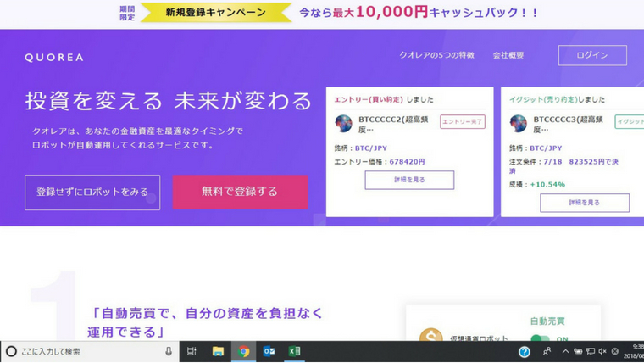Viewport: 644px width, 363px height.
Task: Click BTC/JPY in BTCCCCC3 card
Action: (546, 148)
